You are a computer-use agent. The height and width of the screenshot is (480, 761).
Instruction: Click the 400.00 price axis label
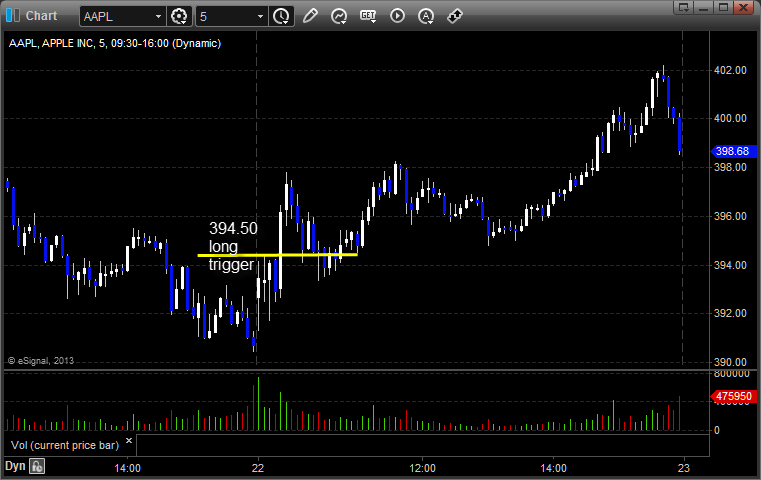[x=730, y=118]
